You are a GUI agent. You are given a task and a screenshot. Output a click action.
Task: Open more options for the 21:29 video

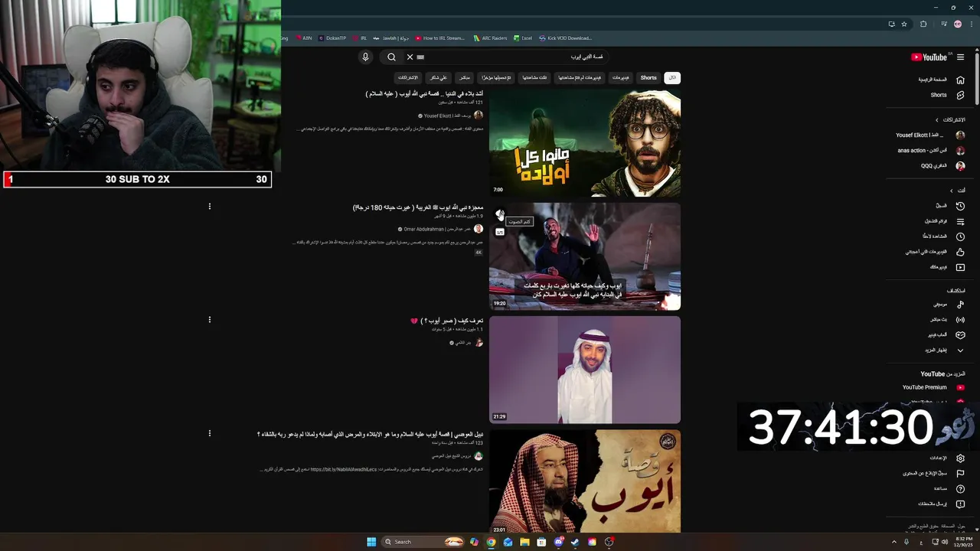coord(209,319)
